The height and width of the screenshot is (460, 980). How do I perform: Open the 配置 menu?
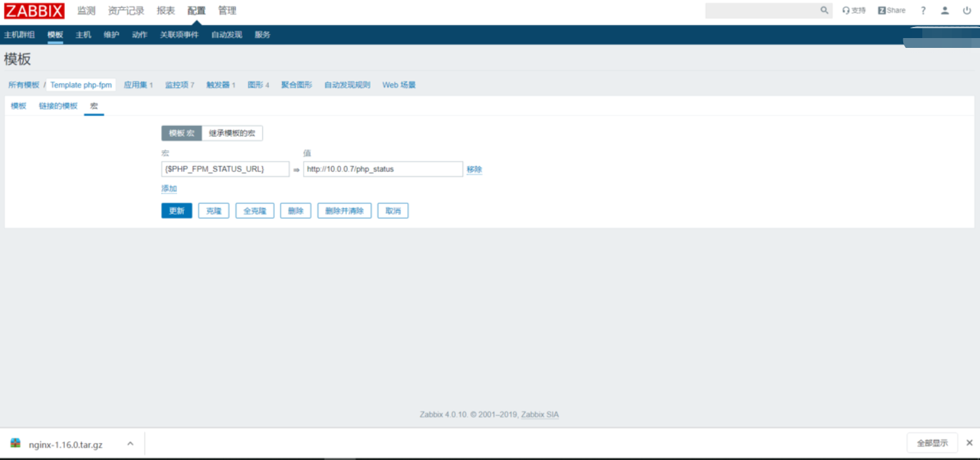[196, 10]
